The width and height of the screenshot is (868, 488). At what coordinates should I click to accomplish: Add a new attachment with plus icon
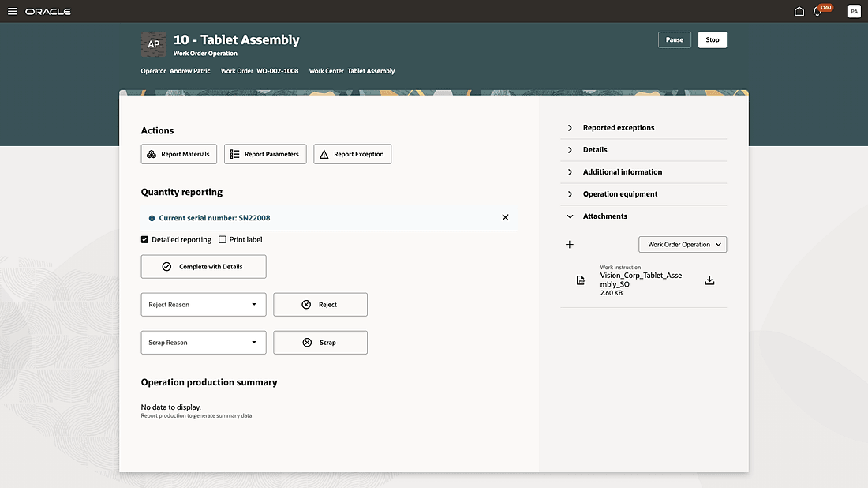pos(570,244)
